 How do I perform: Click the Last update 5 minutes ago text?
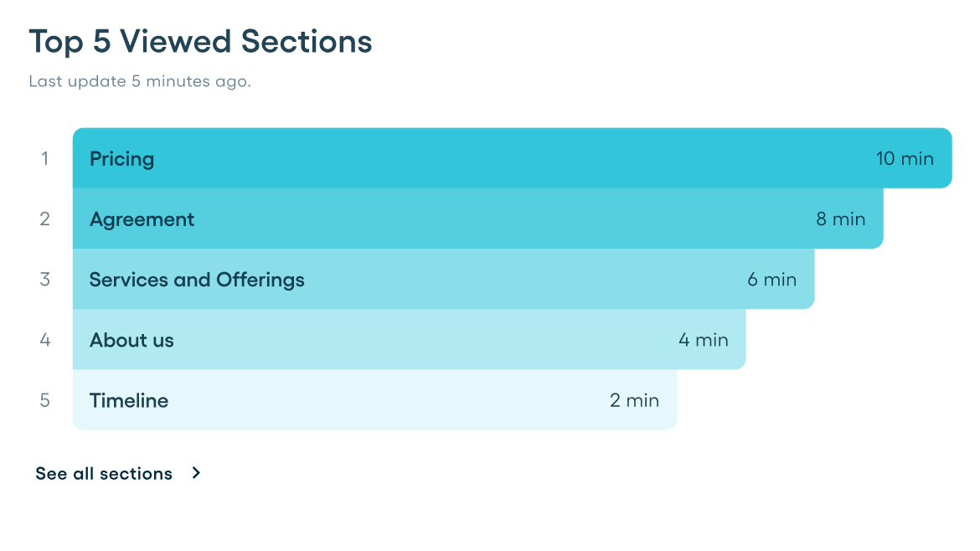tap(140, 82)
